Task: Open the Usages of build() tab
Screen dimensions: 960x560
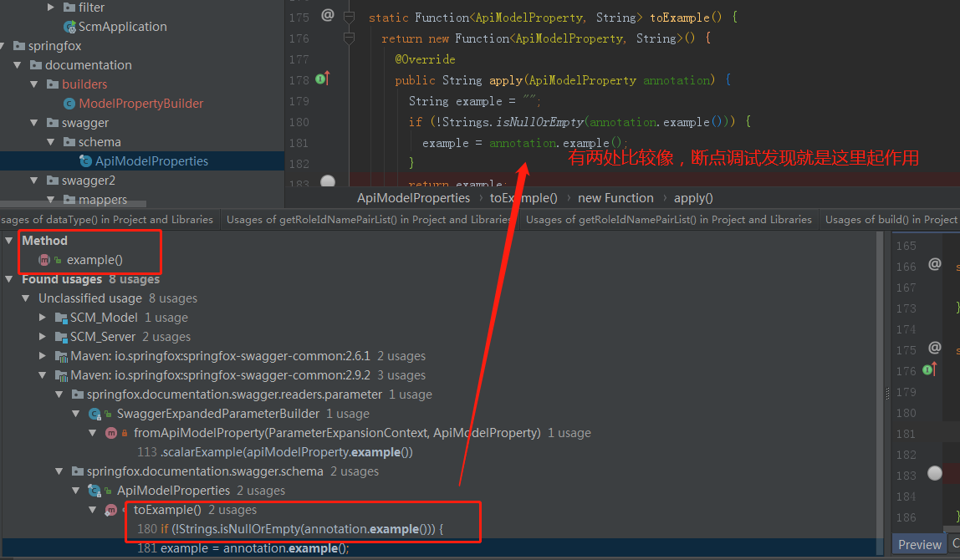Action: tap(890, 219)
